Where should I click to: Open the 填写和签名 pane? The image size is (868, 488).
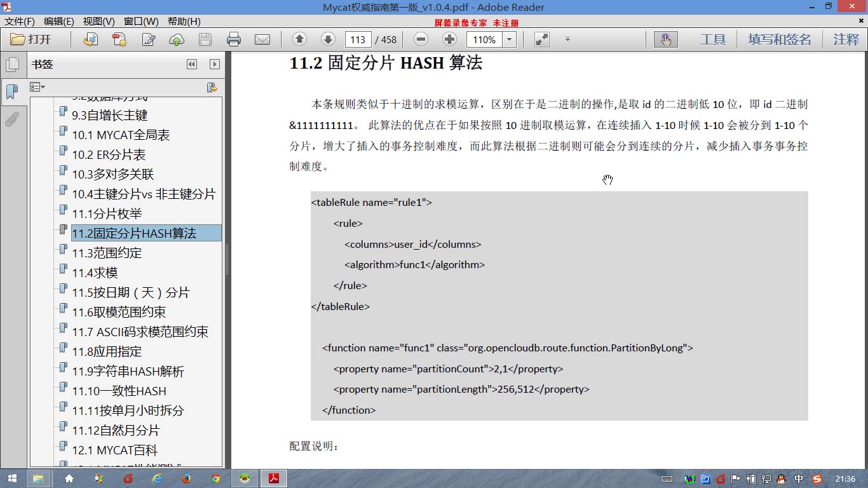click(780, 39)
